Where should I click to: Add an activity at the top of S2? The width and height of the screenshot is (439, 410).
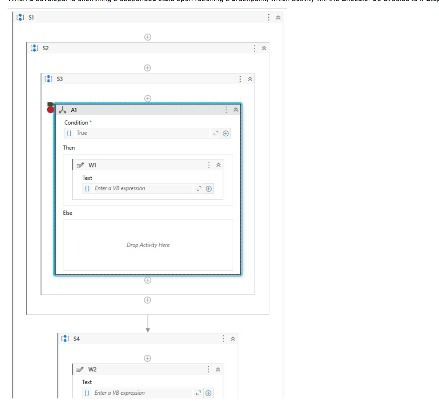pyautogui.click(x=147, y=68)
